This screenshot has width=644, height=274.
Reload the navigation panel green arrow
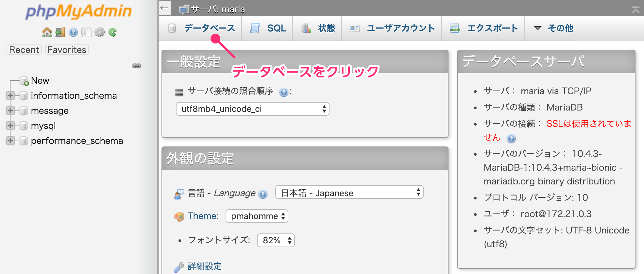click(x=112, y=32)
